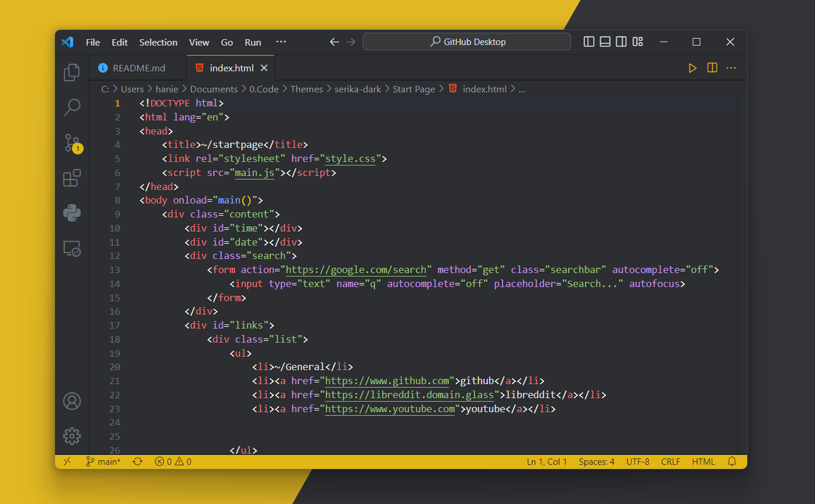Open the Documents breadcrumb
This screenshot has width=815, height=504.
tap(214, 89)
